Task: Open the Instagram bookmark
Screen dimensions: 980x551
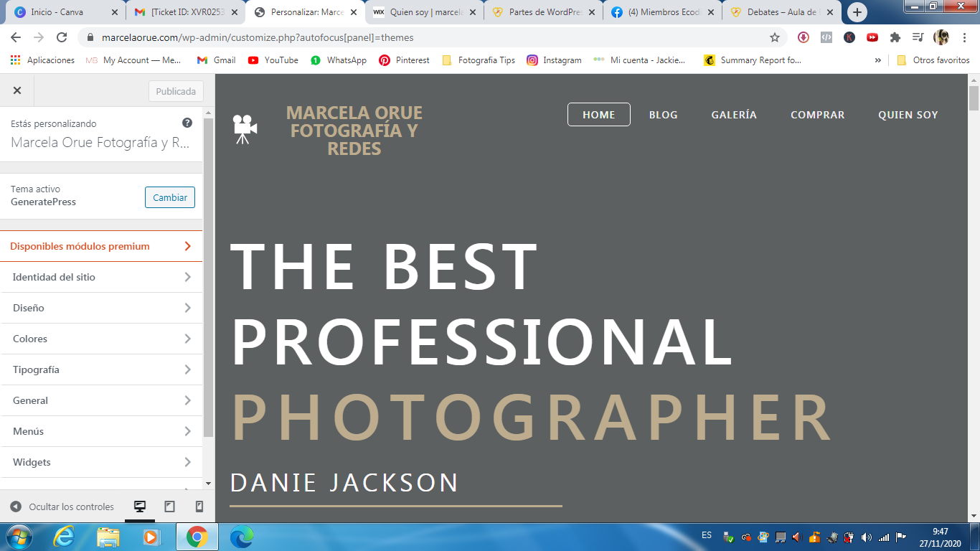Action: pyautogui.click(x=554, y=60)
